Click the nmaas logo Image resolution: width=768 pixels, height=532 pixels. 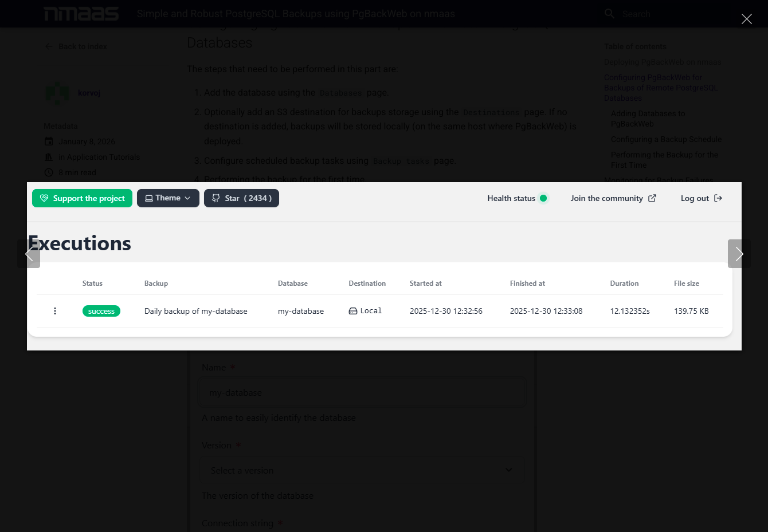pos(81,14)
